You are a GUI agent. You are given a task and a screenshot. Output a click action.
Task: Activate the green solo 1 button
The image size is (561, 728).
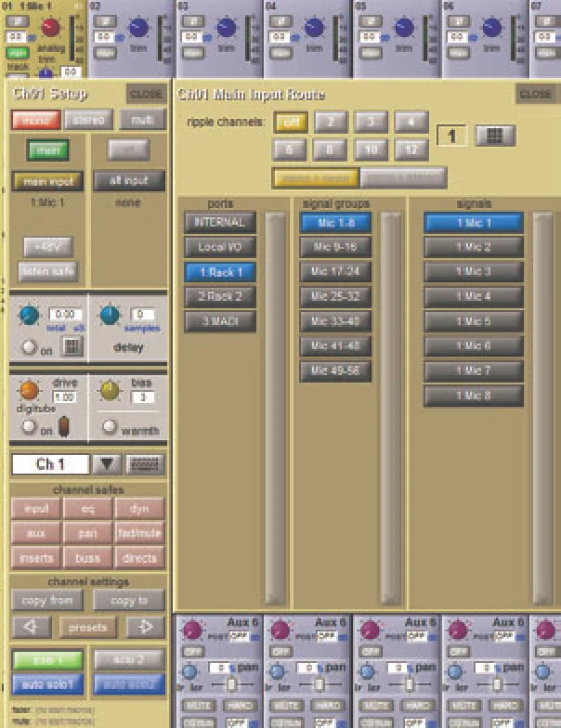click(48, 659)
